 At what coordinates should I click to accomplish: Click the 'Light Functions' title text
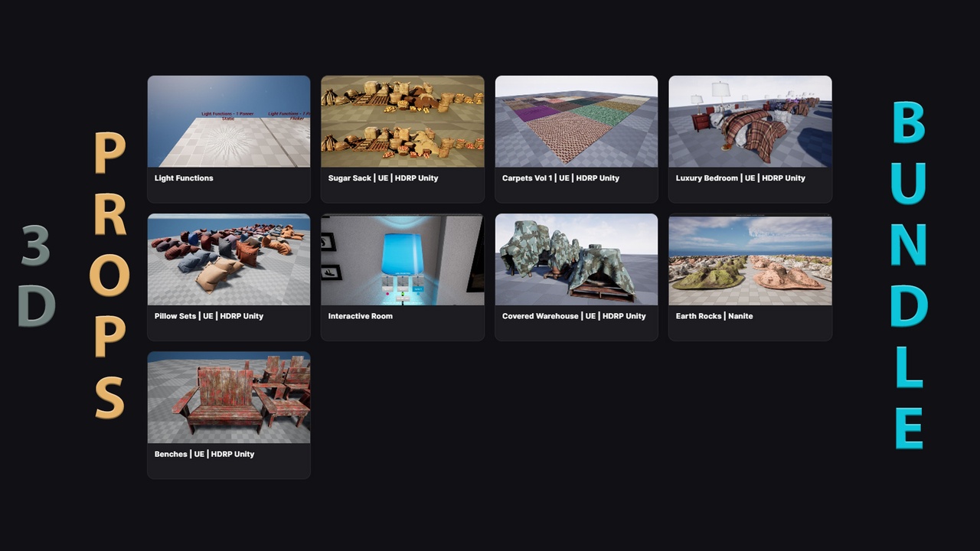(184, 178)
